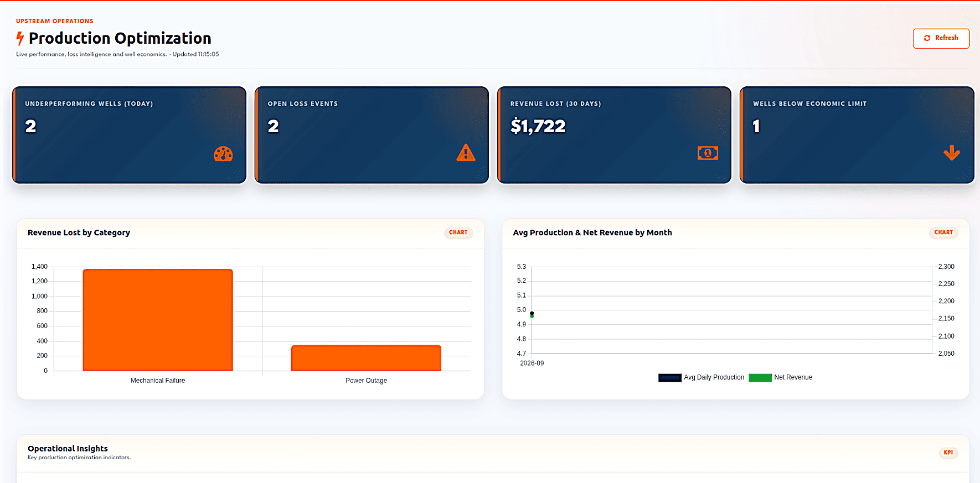Click the Production Optimization title
This screenshot has width=980, height=483.
point(120,38)
